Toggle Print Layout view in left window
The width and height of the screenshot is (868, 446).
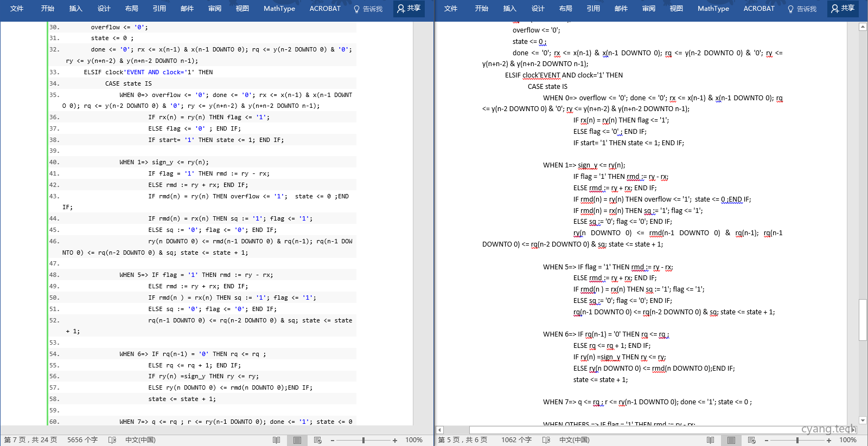click(297, 440)
